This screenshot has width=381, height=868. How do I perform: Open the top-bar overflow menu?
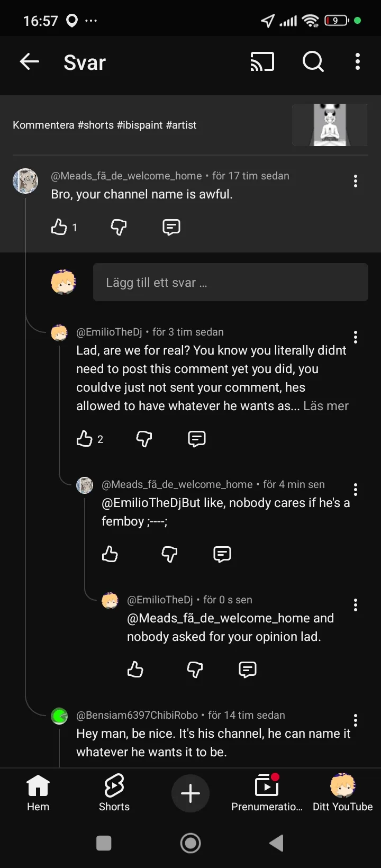[x=358, y=62]
